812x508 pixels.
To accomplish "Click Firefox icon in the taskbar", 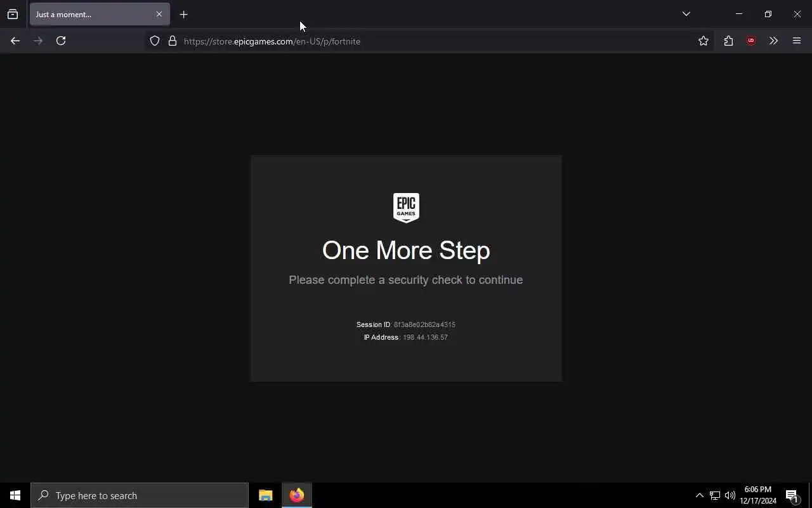I will tap(297, 495).
